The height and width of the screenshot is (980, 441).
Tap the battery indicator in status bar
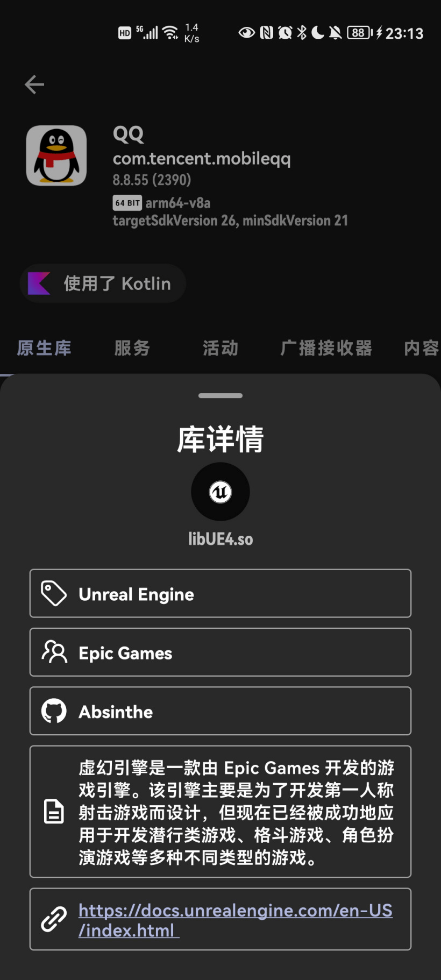(360, 33)
